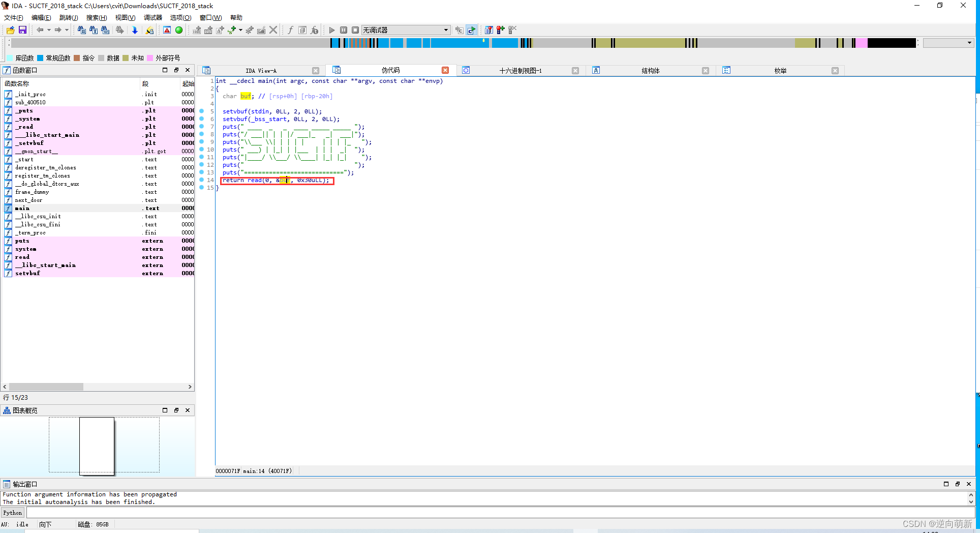Toggle breakpoint dot on line 14
980x533 pixels.
[202, 180]
